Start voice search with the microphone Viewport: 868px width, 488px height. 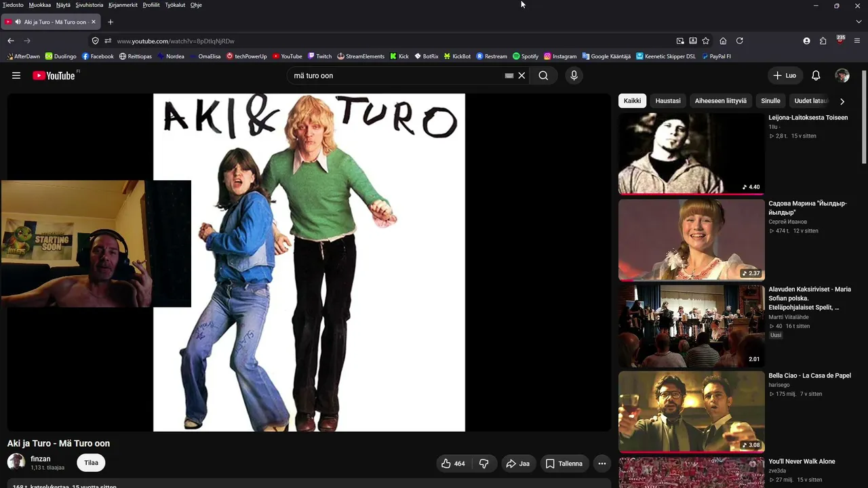[x=574, y=75]
